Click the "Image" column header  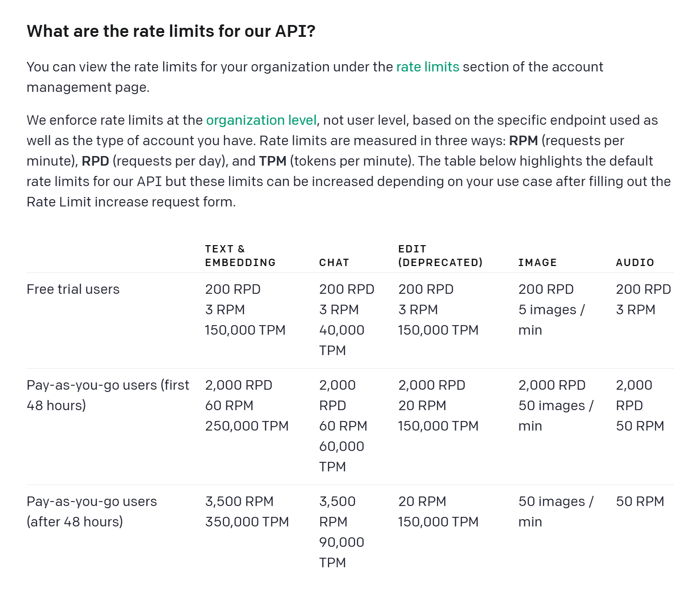(x=537, y=263)
